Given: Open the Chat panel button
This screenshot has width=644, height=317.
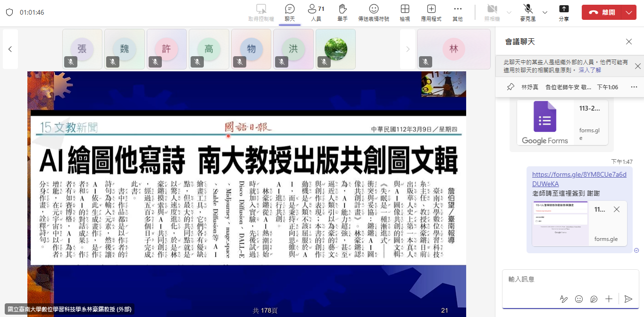Looking at the screenshot, I should [290, 13].
